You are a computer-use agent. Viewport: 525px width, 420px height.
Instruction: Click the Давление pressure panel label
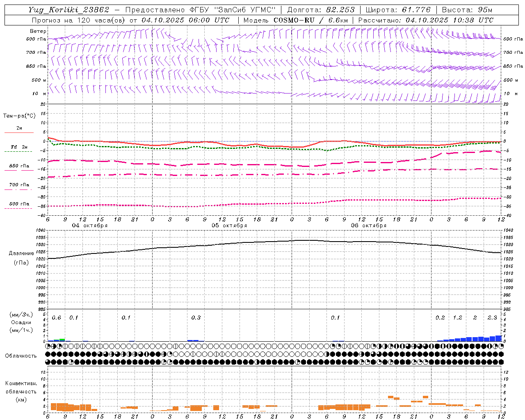click(x=21, y=253)
